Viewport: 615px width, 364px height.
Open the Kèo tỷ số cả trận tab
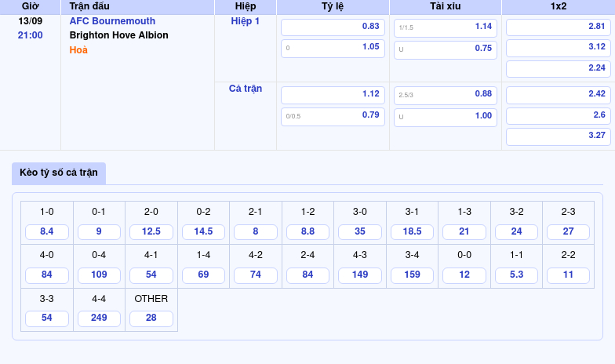[x=59, y=173]
